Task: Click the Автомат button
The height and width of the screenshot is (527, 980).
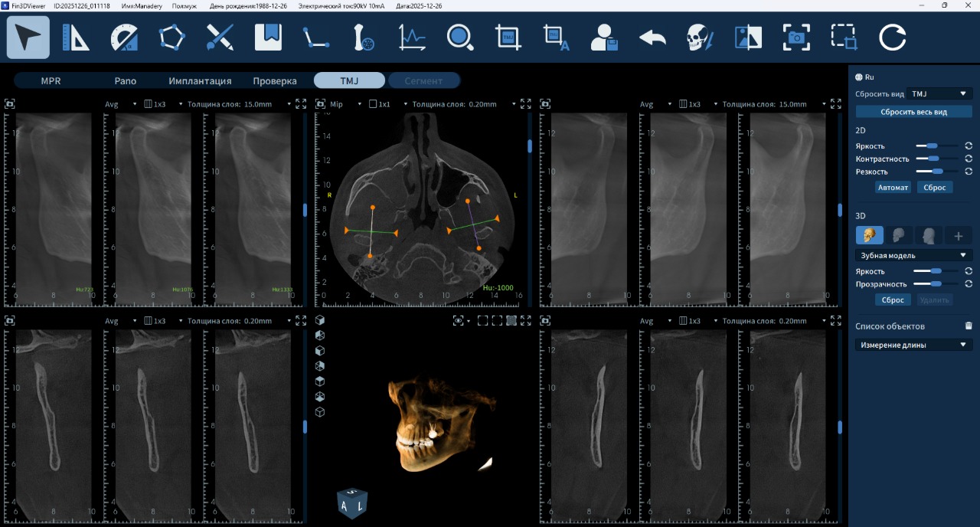Action: 893,187
